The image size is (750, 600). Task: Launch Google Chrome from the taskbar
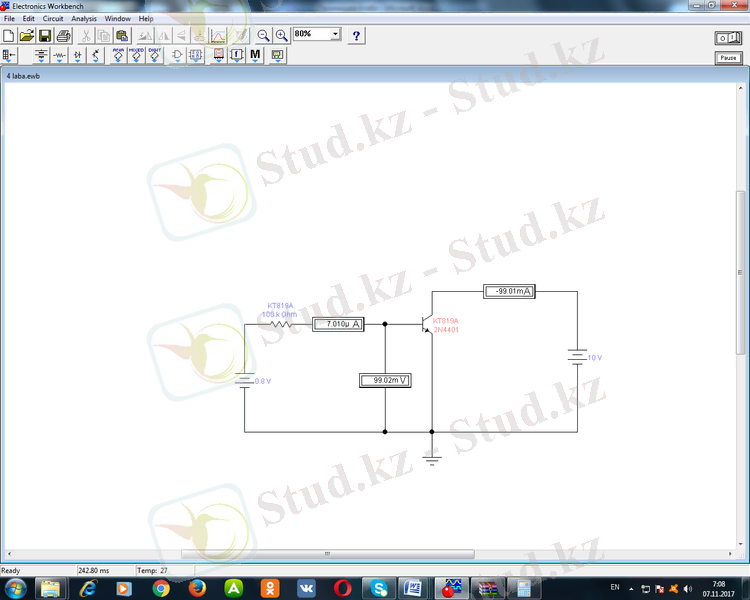tap(161, 588)
